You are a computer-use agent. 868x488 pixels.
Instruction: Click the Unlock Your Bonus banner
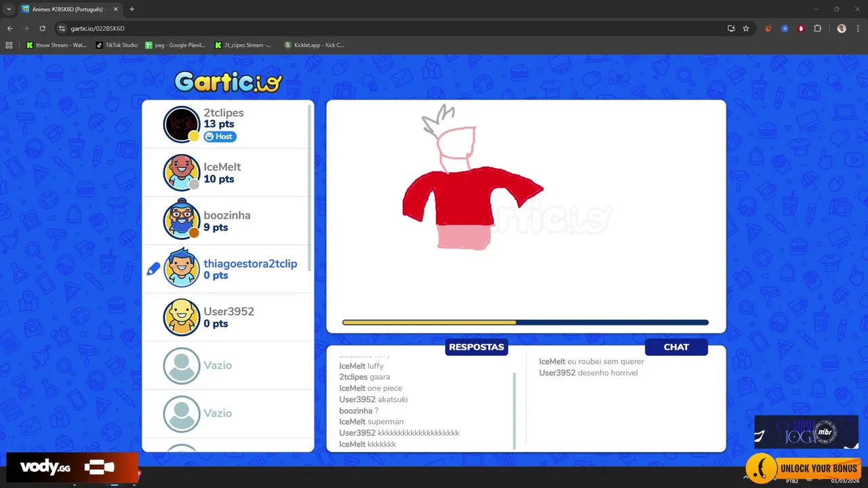[804, 468]
